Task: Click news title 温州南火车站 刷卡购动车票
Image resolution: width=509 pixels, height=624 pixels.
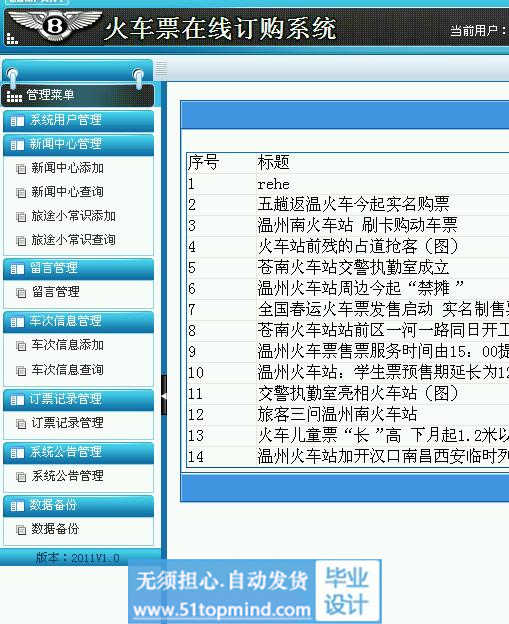Action: point(357,225)
